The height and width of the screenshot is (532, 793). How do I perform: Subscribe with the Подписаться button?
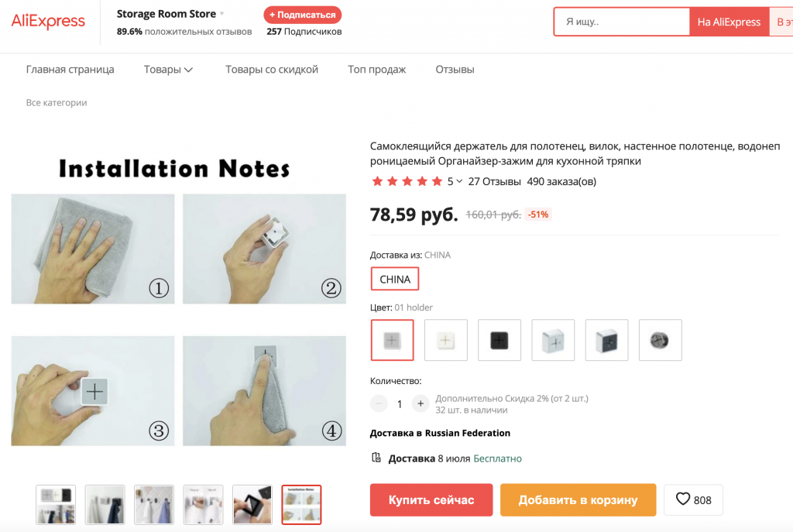[x=302, y=15]
